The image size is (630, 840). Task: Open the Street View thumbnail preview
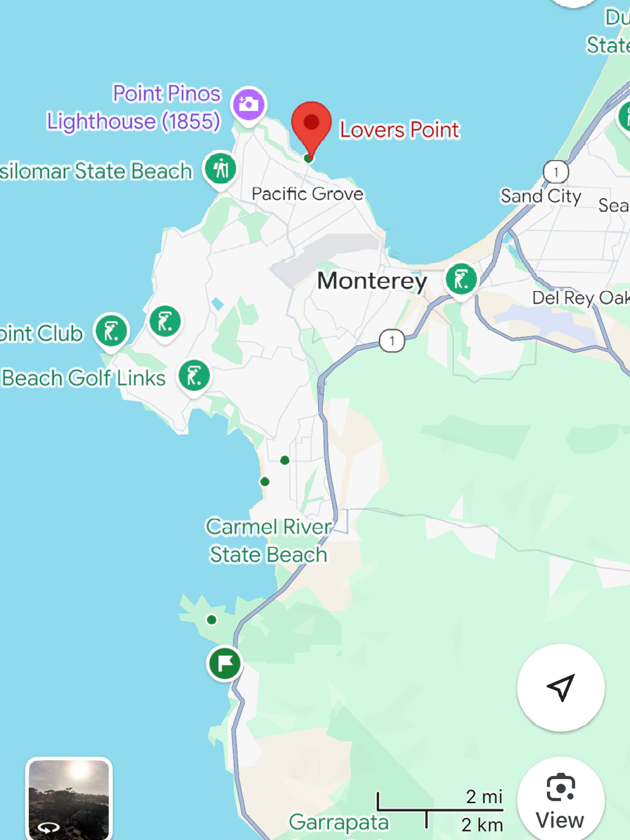[69, 798]
